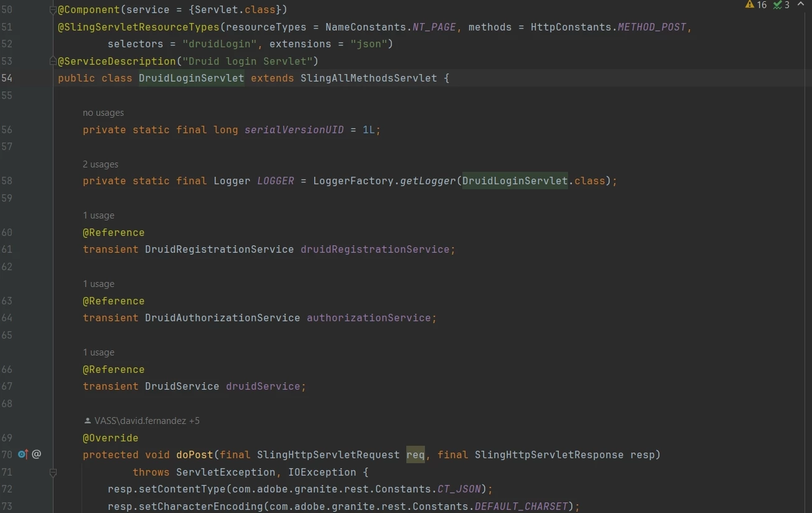Click the highlighted req parameter
812x513 pixels.
point(416,455)
